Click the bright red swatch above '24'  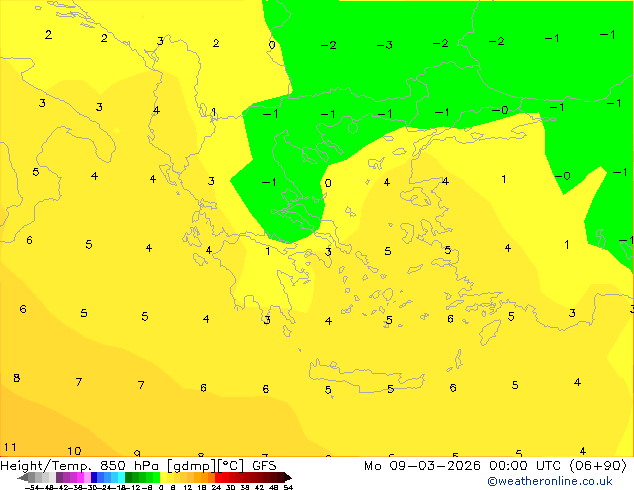point(218,477)
